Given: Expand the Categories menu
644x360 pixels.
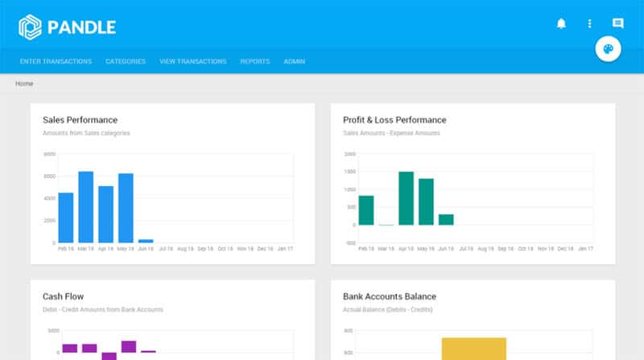Looking at the screenshot, I should 126,61.
